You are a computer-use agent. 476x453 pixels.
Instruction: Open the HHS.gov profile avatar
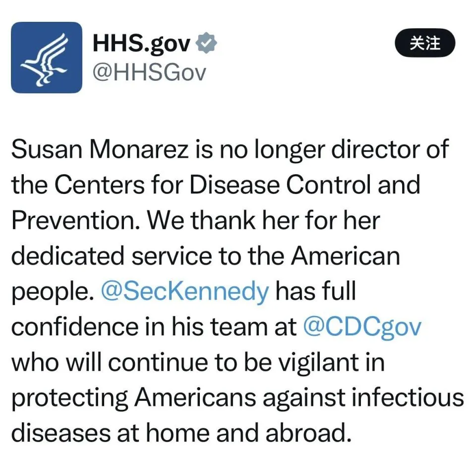point(46,57)
